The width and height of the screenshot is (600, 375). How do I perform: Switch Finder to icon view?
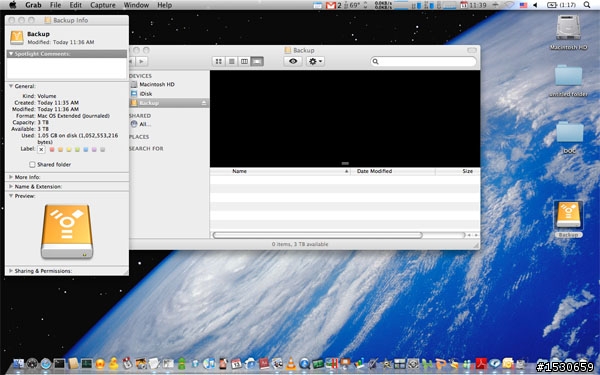pyautogui.click(x=218, y=61)
